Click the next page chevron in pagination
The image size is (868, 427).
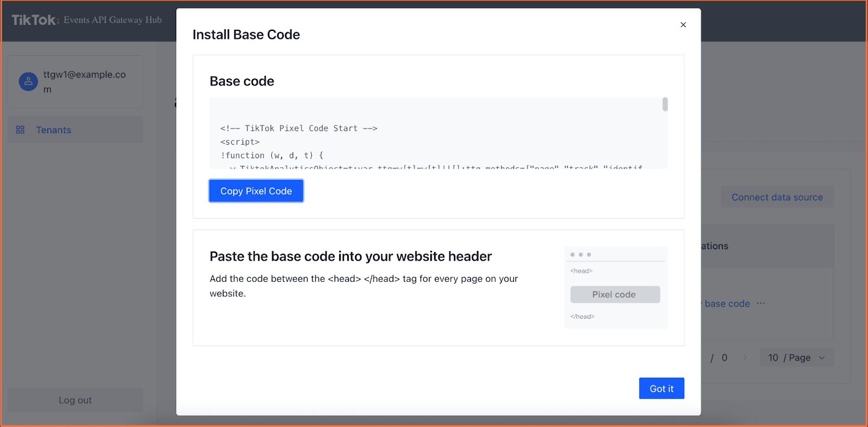point(745,358)
